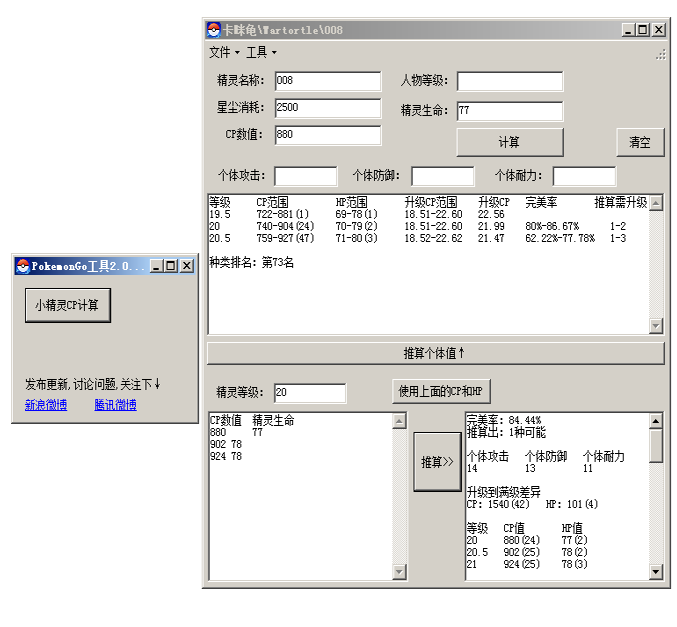Close the 卡咪龟\Wartortle window
This screenshot has height=627, width=677.
658,30
